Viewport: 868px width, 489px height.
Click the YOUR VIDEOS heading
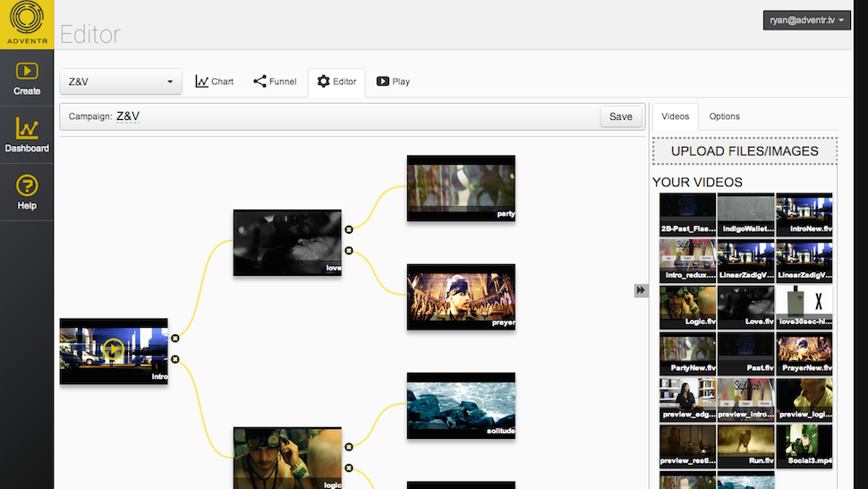click(697, 182)
